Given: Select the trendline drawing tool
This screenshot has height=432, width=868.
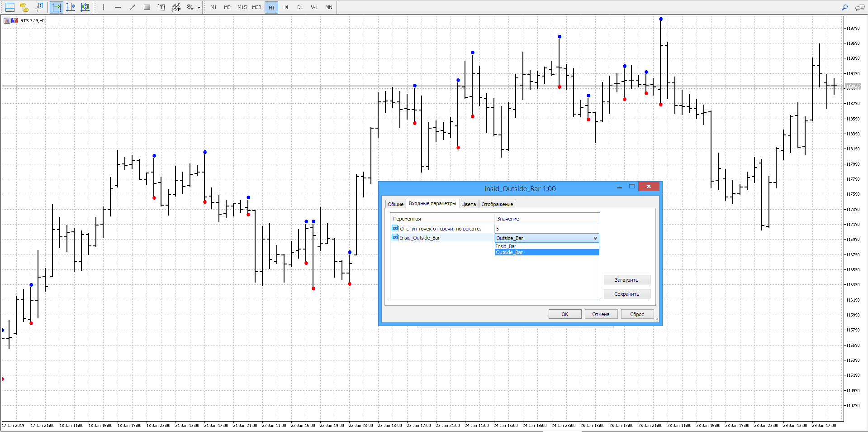Looking at the screenshot, I should point(133,7).
